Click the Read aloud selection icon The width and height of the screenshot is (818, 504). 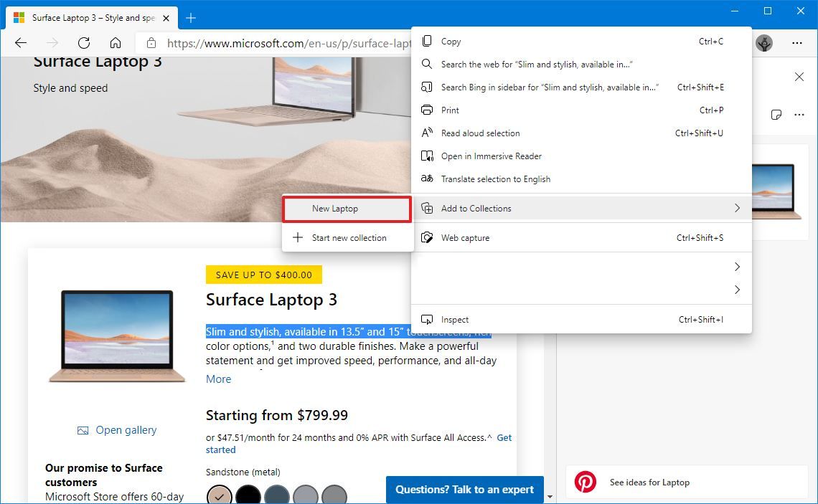[x=428, y=133]
